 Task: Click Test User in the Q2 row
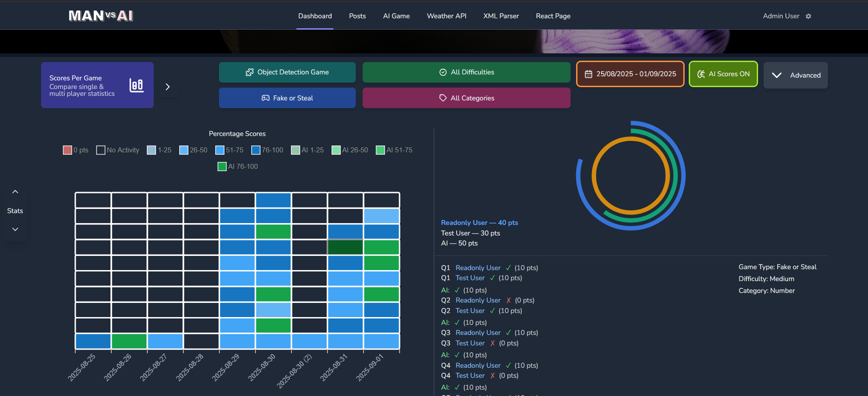pos(470,311)
